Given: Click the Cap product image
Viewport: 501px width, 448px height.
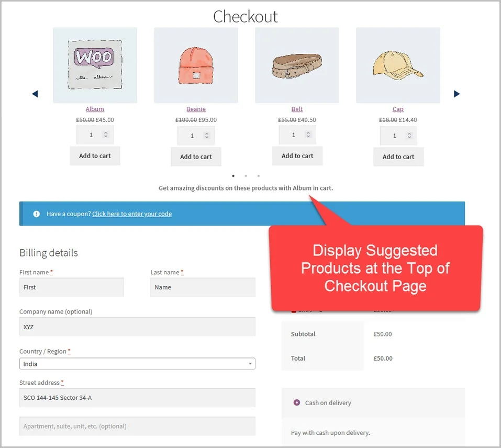Looking at the screenshot, I should [398, 65].
